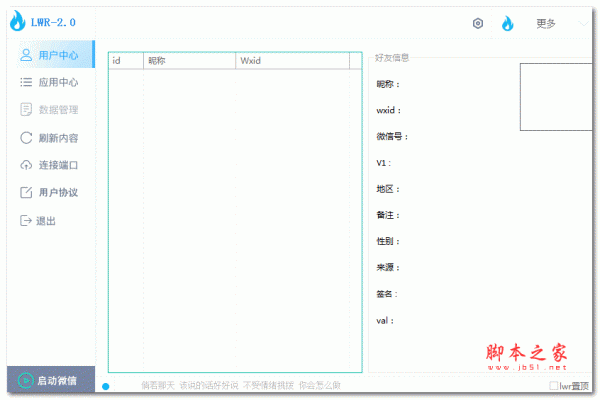Image resolution: width=600 pixels, height=400 pixels.
Task: Click the 用户中心 person icon
Action: click(x=26, y=55)
